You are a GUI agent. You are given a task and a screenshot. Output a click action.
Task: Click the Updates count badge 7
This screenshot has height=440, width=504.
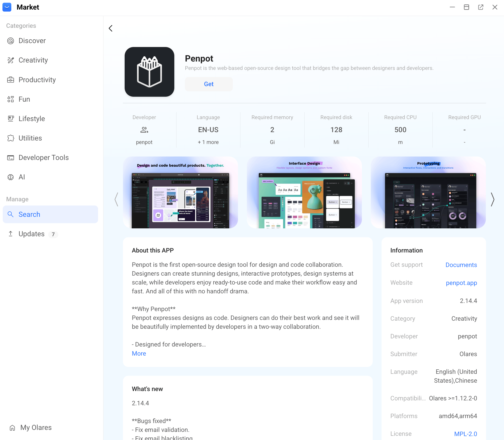click(x=53, y=234)
